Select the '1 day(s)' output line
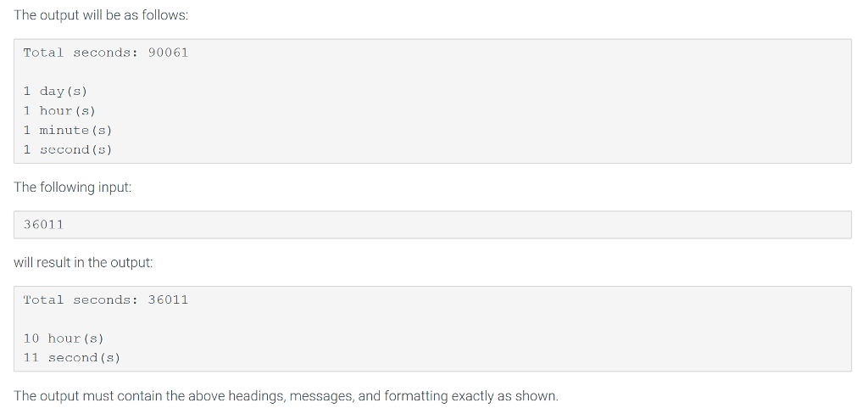The width and height of the screenshot is (868, 414). (55, 91)
